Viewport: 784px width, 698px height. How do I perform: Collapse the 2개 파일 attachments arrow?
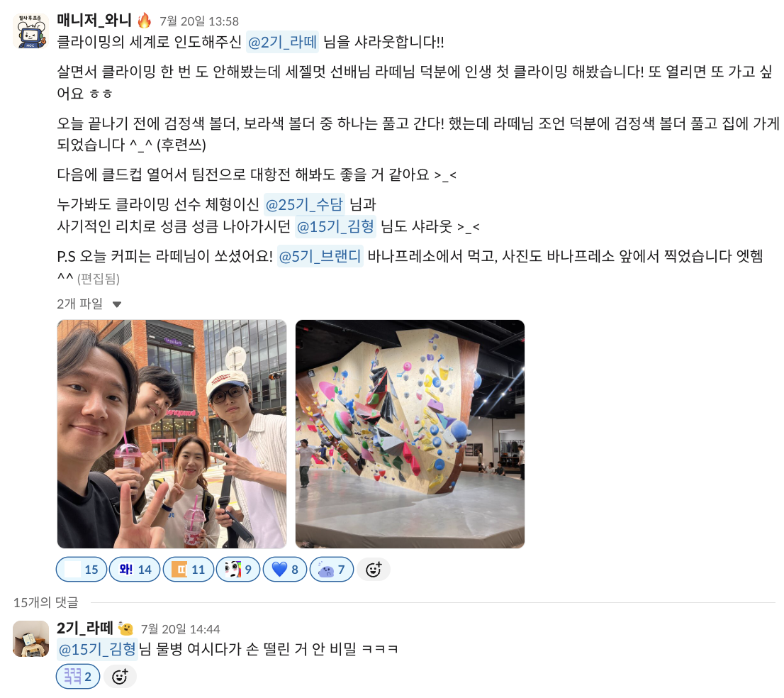(116, 304)
